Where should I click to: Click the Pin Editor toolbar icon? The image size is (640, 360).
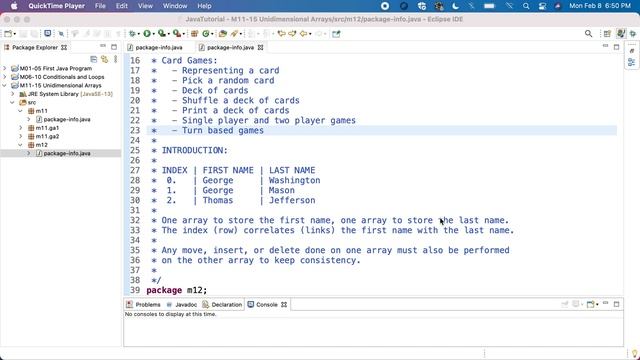(336, 34)
